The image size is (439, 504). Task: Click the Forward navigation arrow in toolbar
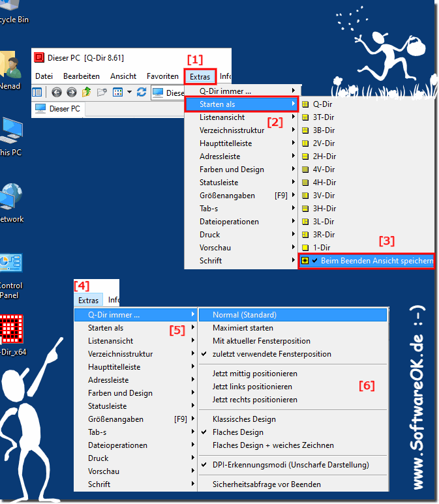(71, 93)
